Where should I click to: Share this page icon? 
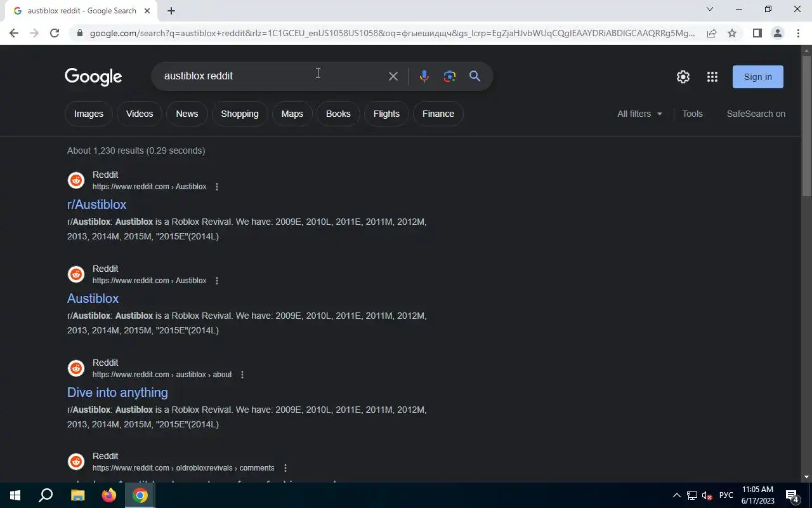[x=712, y=33]
